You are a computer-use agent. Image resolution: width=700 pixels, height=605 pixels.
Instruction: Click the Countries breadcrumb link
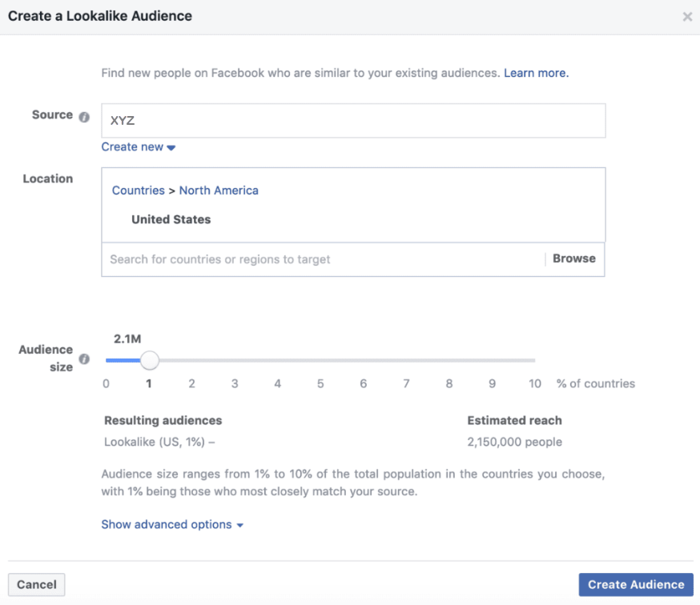[x=138, y=190]
